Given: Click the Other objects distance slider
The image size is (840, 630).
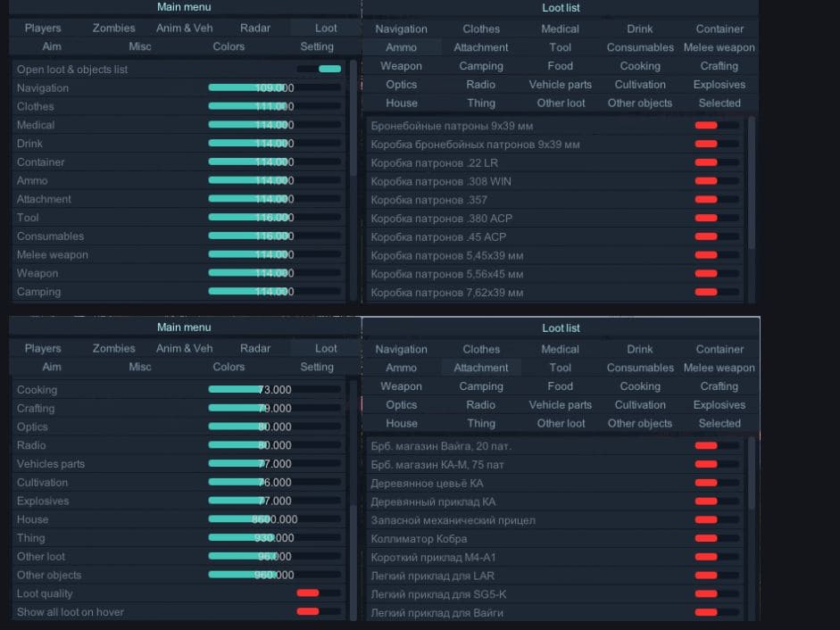Looking at the screenshot, I should (273, 575).
